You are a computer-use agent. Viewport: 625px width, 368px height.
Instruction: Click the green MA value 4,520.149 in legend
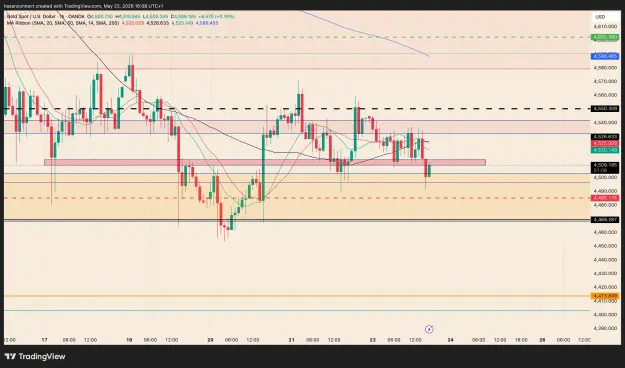click(182, 23)
